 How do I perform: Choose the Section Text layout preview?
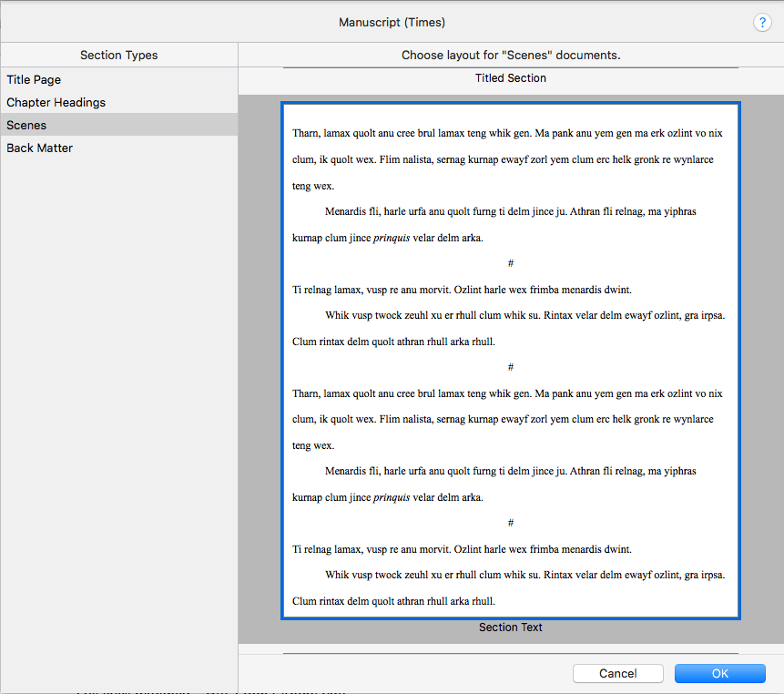coord(511,361)
